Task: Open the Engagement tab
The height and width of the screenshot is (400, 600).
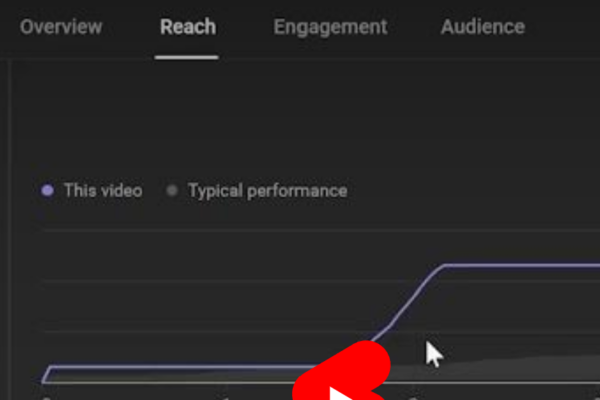Action: (x=330, y=28)
